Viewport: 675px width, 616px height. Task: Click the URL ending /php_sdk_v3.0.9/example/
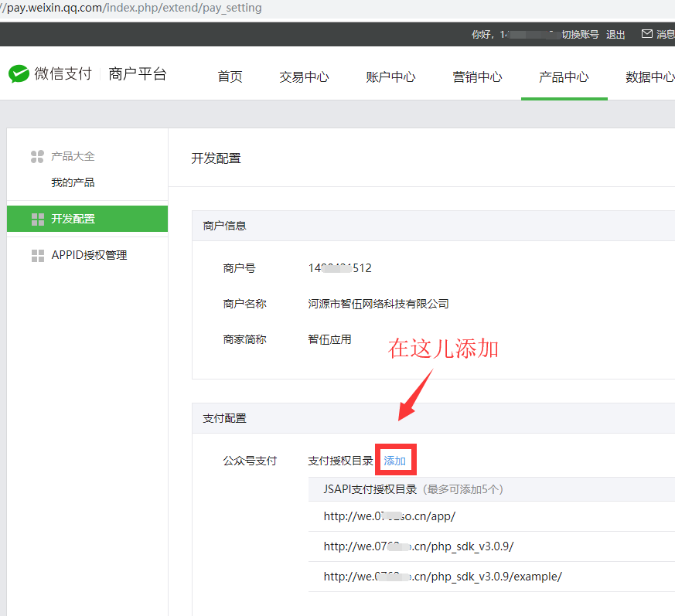pos(442,577)
